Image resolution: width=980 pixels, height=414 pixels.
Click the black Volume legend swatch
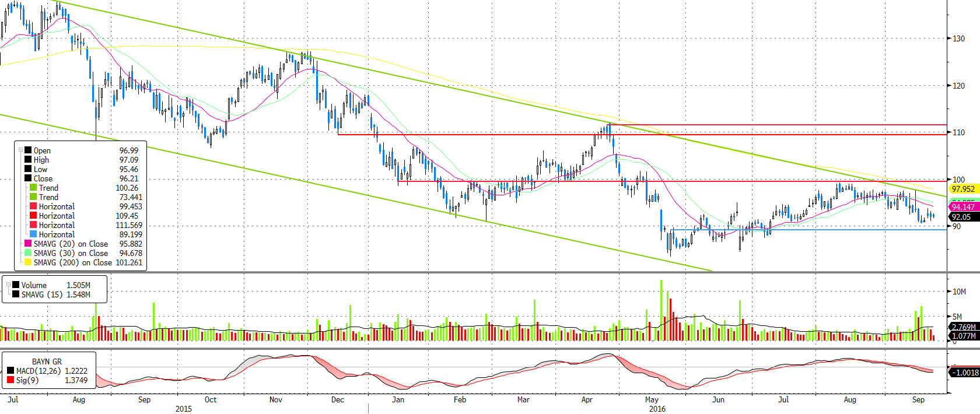tap(16, 285)
